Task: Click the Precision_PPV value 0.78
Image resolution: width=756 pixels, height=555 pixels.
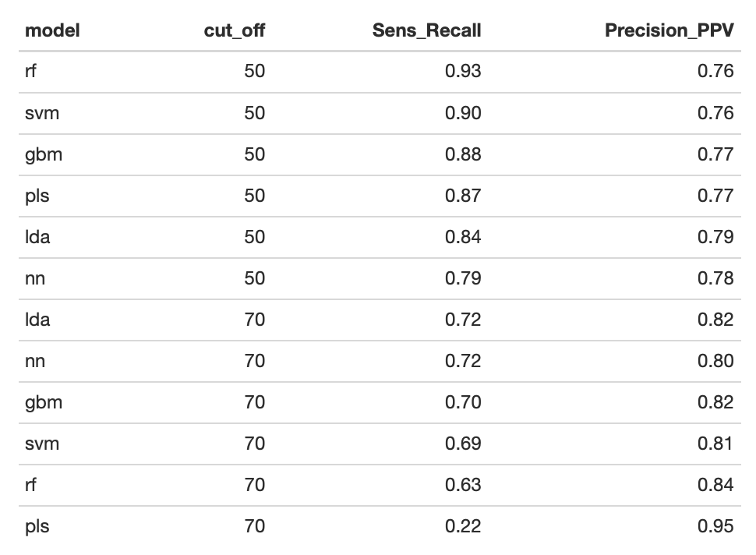Action: point(715,278)
